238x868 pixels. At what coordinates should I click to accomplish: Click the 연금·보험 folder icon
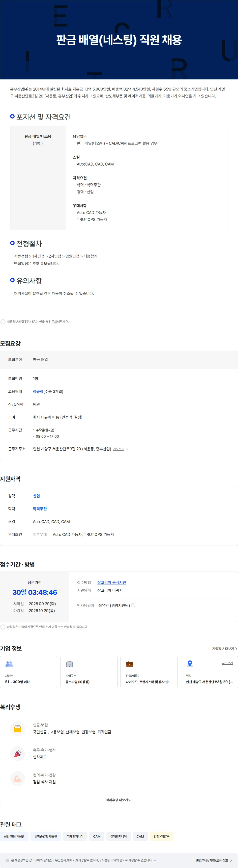pos(18,728)
